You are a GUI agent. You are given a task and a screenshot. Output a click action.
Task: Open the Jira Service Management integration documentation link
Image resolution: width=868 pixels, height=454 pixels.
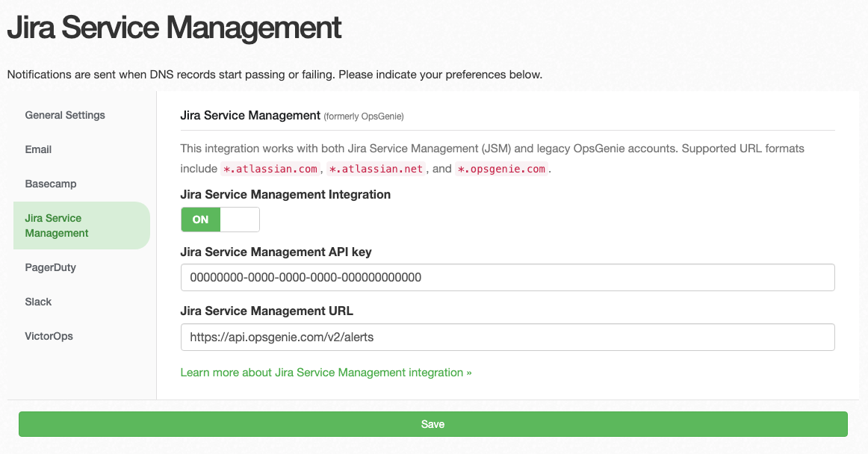pyautogui.click(x=326, y=372)
